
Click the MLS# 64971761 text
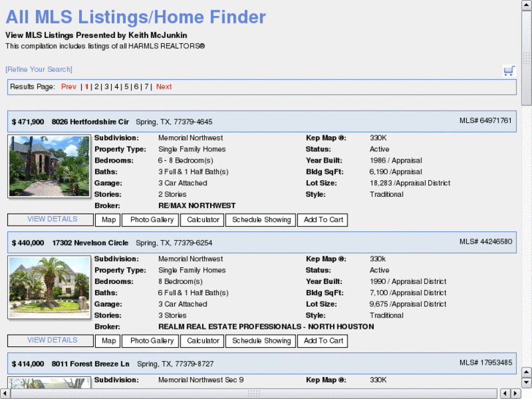485,121
